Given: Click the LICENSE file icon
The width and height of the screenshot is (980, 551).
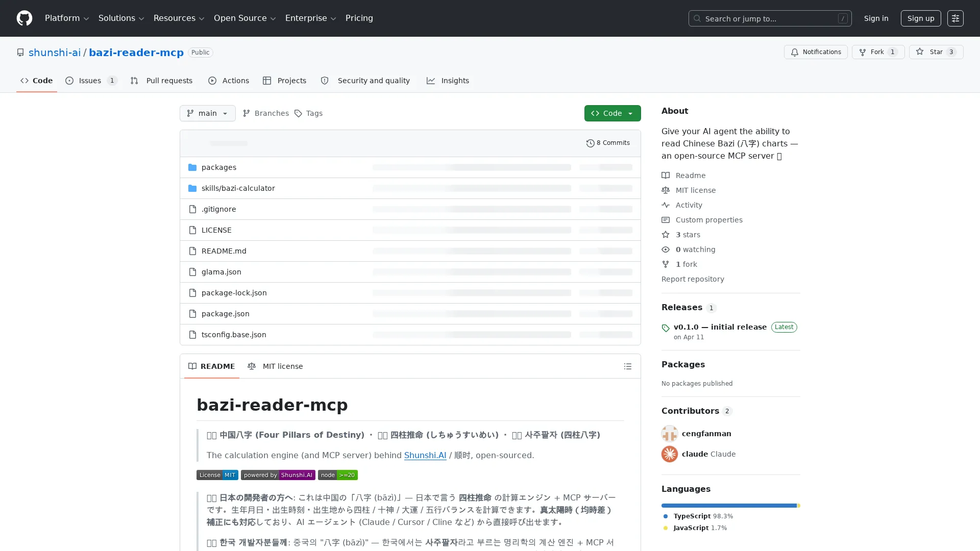Looking at the screenshot, I should pos(192,230).
